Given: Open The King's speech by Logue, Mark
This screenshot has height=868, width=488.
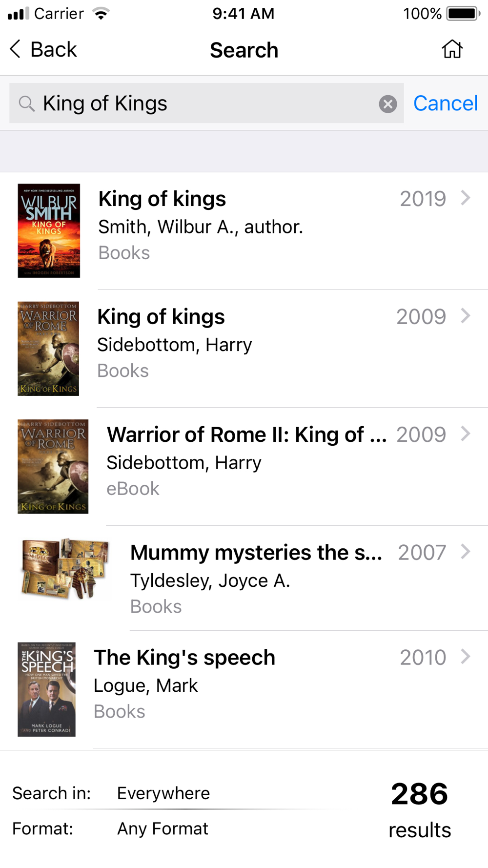Looking at the screenshot, I should pos(244,689).
